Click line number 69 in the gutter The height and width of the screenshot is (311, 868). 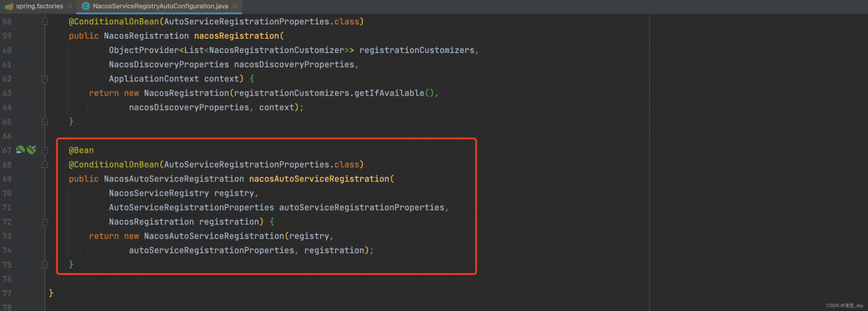click(x=6, y=179)
